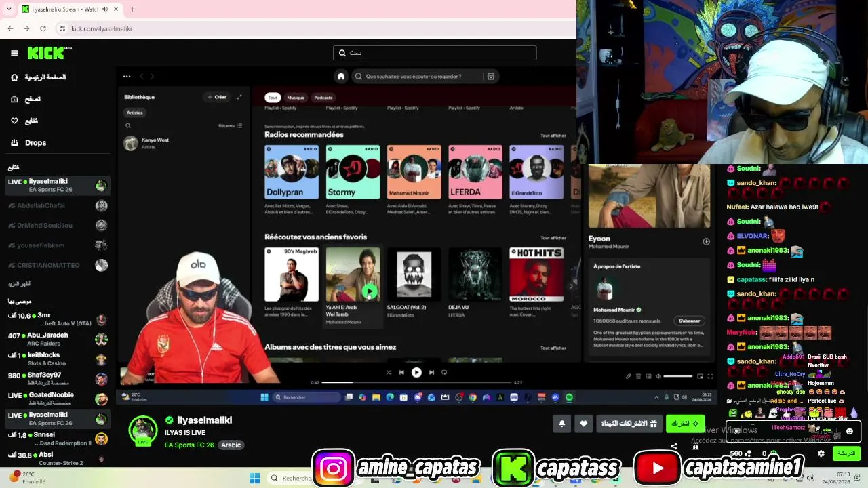Click the gift subscriptions button
868x488 pixels.
[x=629, y=424]
